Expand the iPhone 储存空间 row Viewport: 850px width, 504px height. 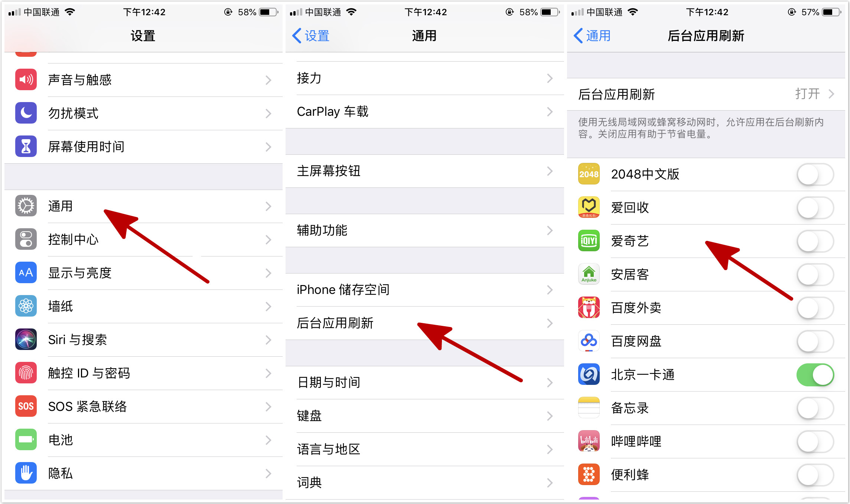tap(550, 290)
